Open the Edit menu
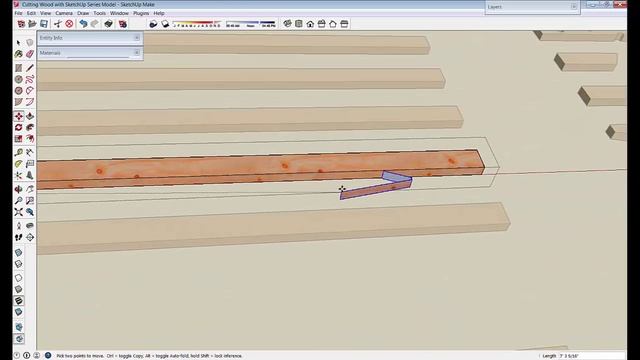The height and width of the screenshot is (360, 640). [31, 13]
